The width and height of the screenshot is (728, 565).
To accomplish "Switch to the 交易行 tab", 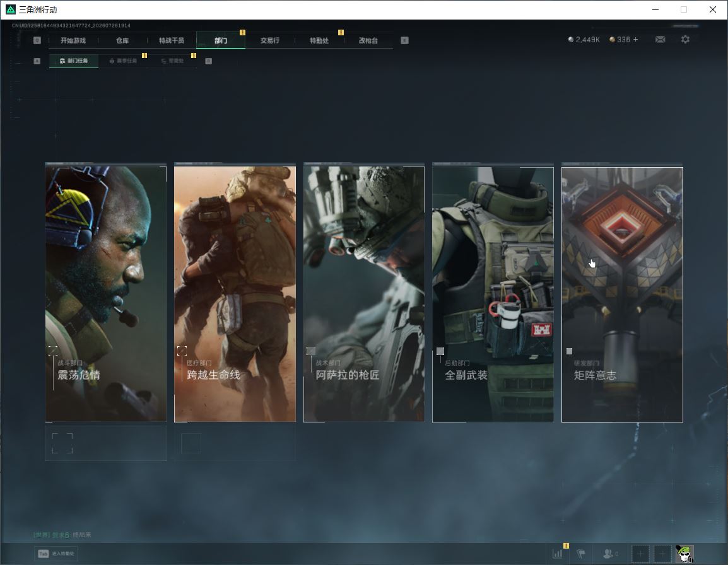I will click(270, 40).
